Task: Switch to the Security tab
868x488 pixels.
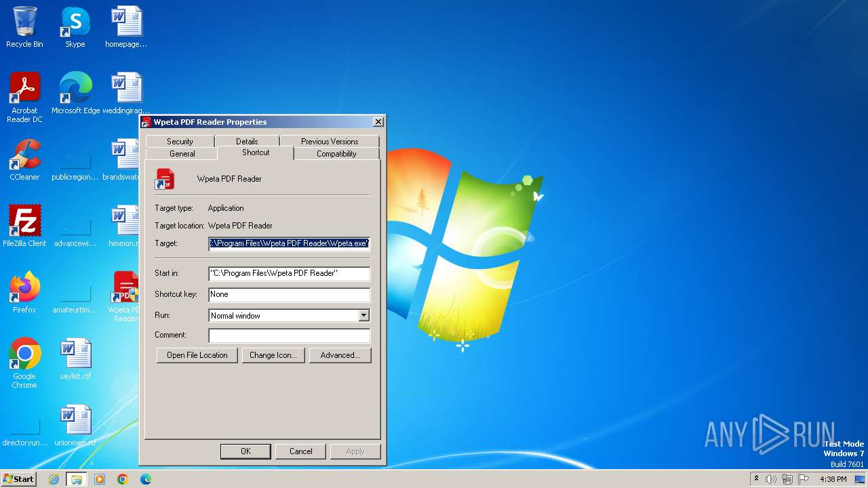Action: (180, 141)
